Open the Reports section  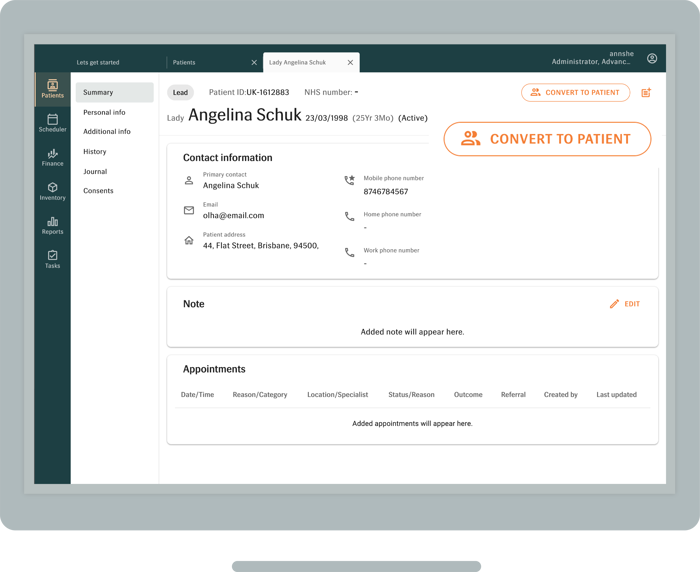pyautogui.click(x=53, y=225)
